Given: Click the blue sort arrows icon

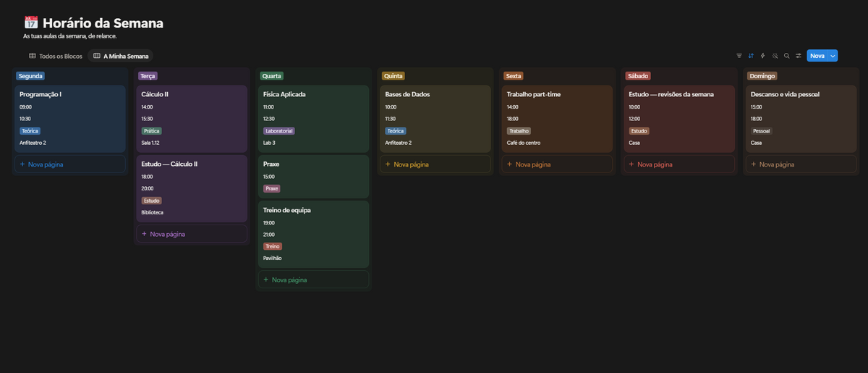Looking at the screenshot, I should (751, 56).
